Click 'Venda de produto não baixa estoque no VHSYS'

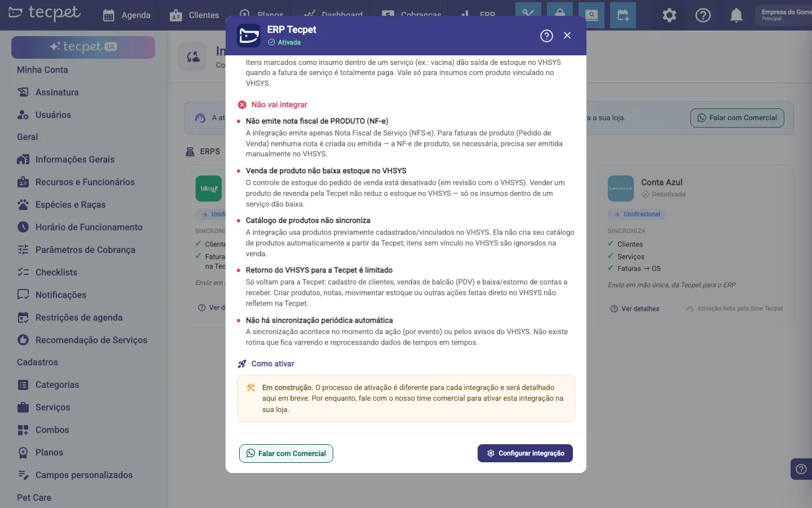326,171
